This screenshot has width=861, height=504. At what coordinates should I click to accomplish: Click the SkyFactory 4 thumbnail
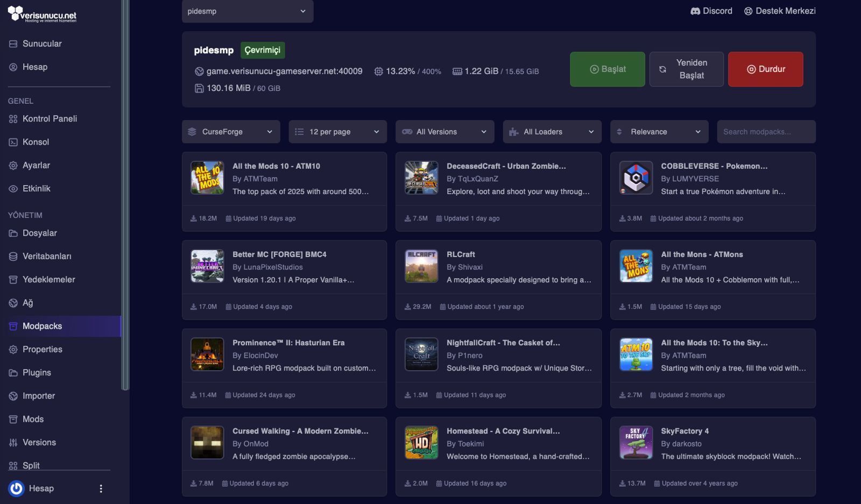(x=636, y=442)
